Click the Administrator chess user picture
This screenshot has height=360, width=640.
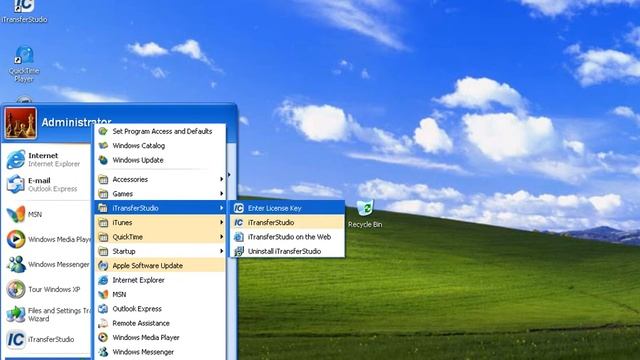[x=20, y=123]
